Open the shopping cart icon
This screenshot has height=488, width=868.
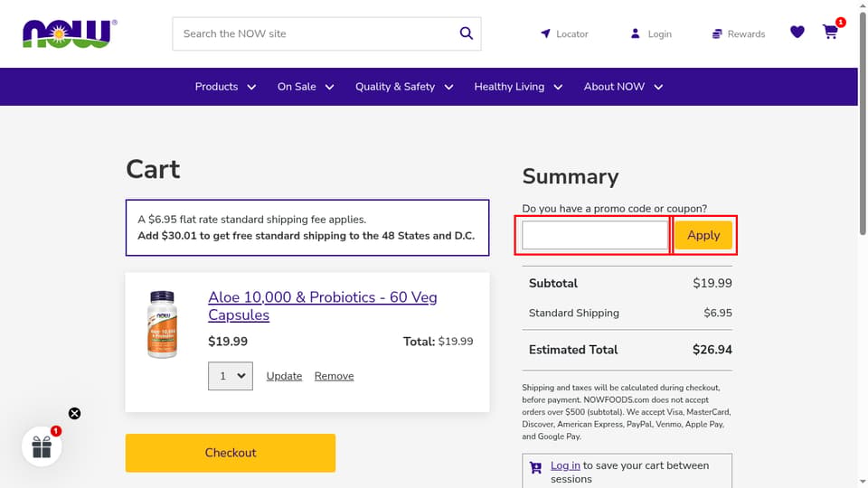830,32
